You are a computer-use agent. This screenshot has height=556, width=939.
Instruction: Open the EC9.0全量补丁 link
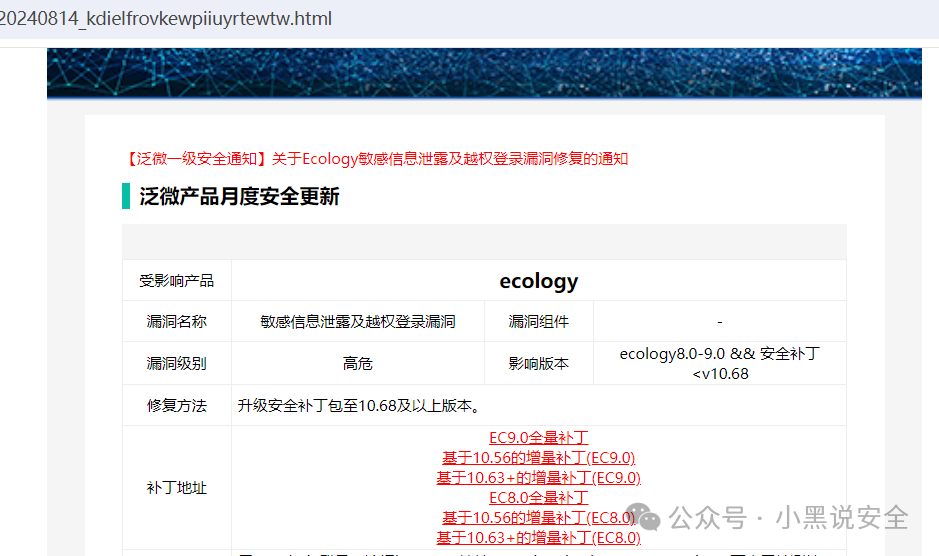(x=538, y=438)
